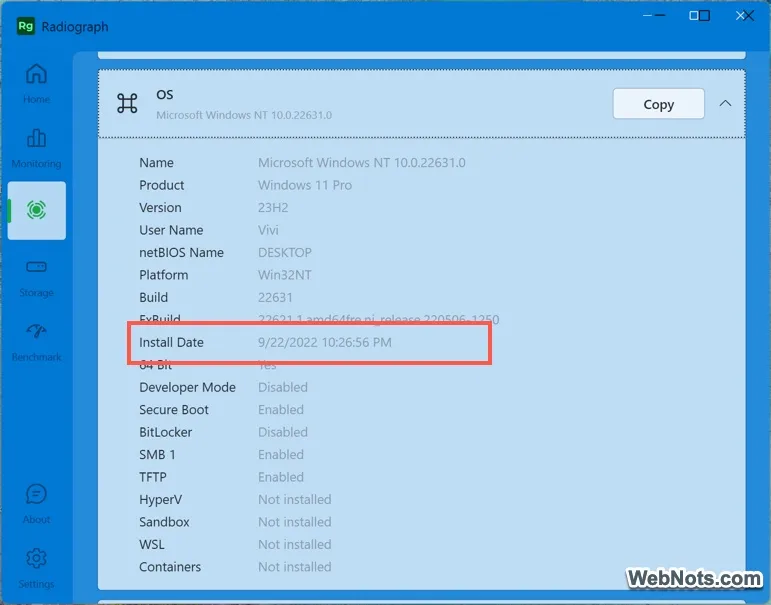Select the netBIOS Name label
The image size is (771, 605).
click(x=181, y=253)
